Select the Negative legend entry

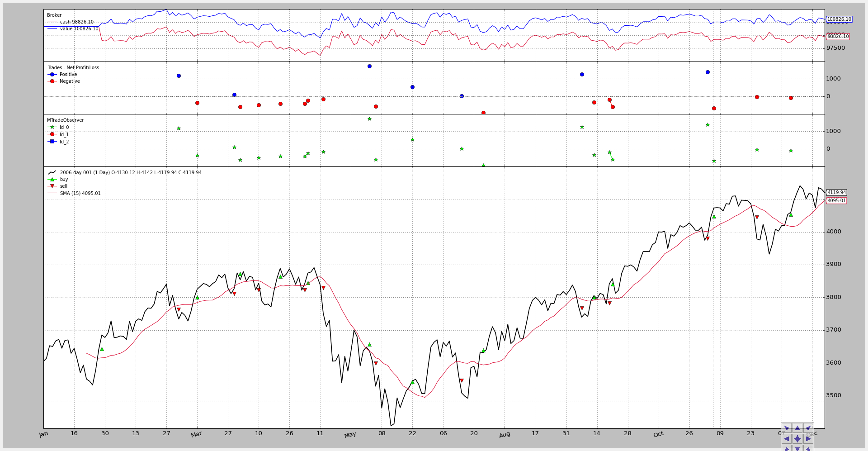tap(69, 81)
